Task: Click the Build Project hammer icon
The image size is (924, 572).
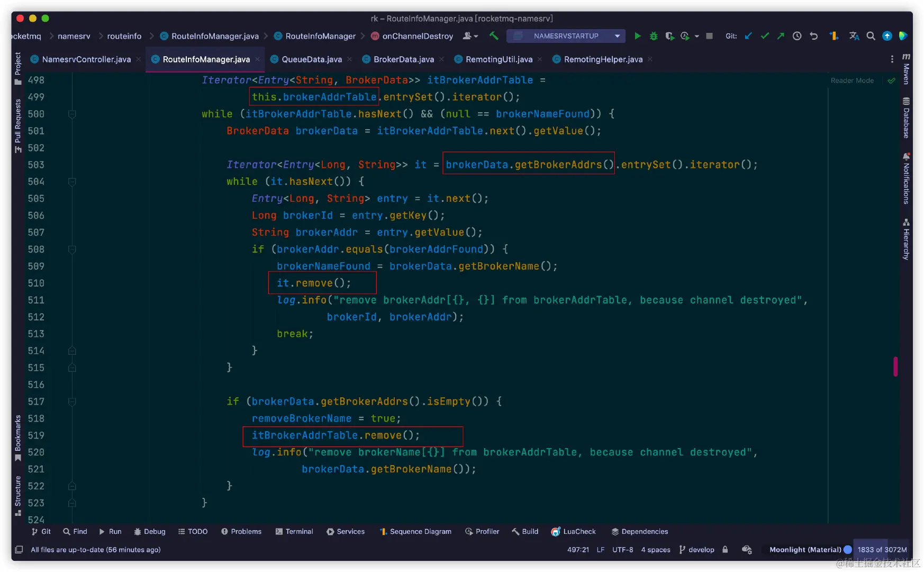Action: (x=494, y=36)
